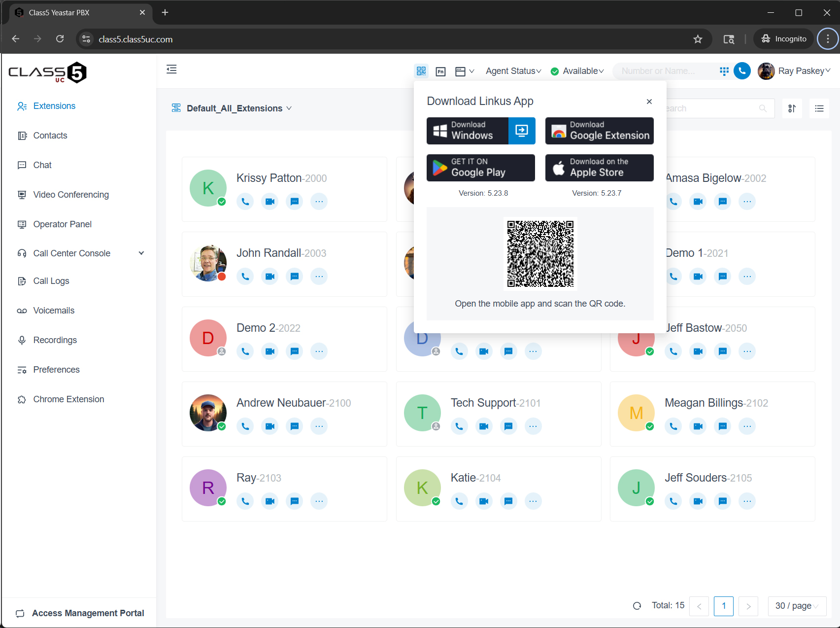Switch to list view layout
This screenshot has width=840, height=628.
[x=819, y=108]
